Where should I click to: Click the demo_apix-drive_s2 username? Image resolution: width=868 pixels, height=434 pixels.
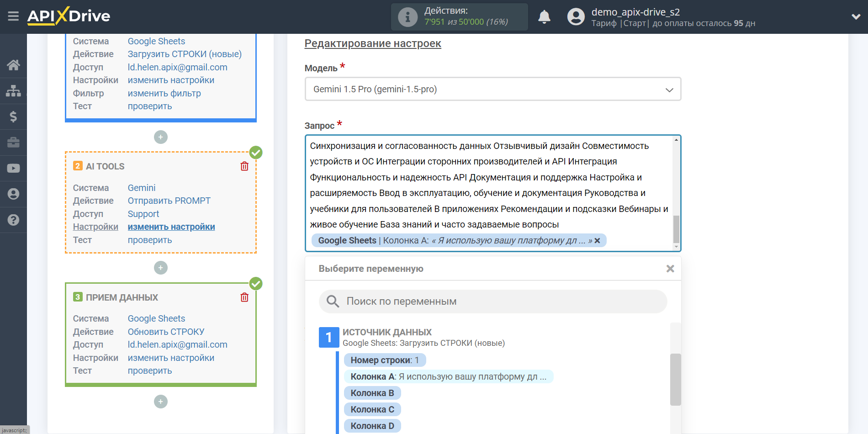[x=635, y=12]
